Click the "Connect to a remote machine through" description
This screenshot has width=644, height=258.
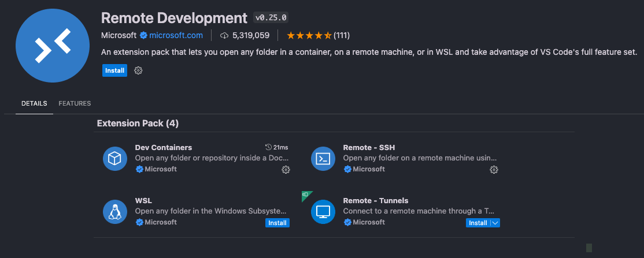coord(419,211)
